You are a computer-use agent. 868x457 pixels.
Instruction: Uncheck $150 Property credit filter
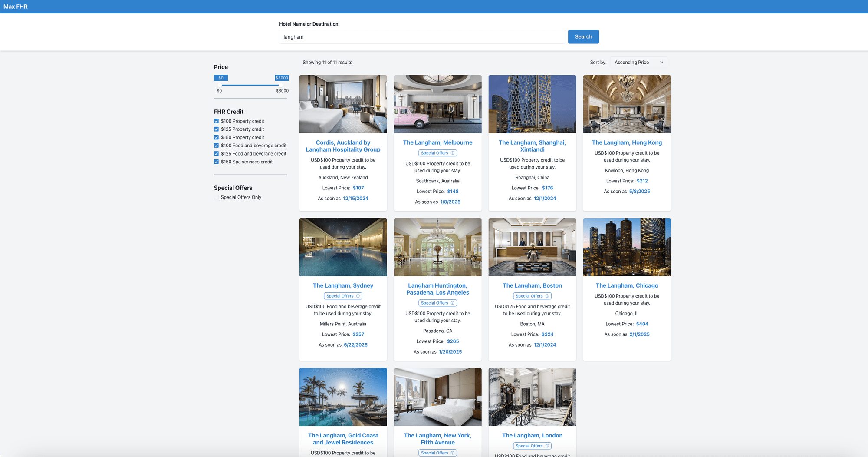click(x=216, y=137)
